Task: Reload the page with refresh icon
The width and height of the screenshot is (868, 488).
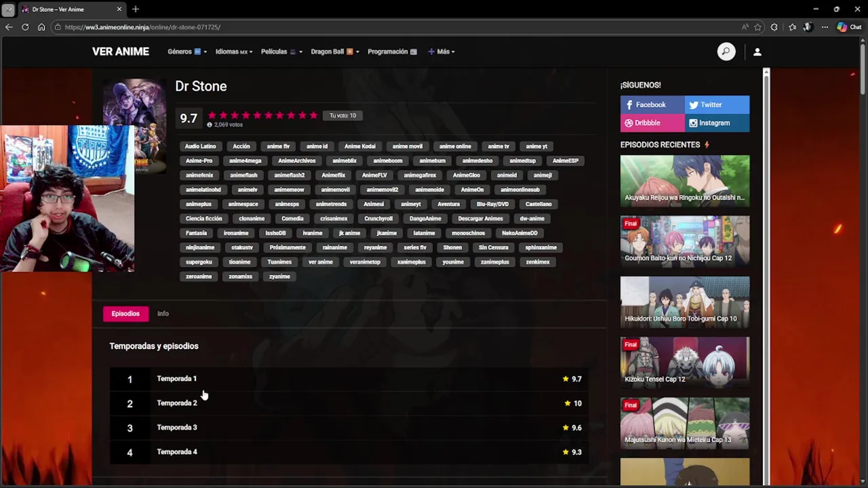Action: tap(25, 27)
